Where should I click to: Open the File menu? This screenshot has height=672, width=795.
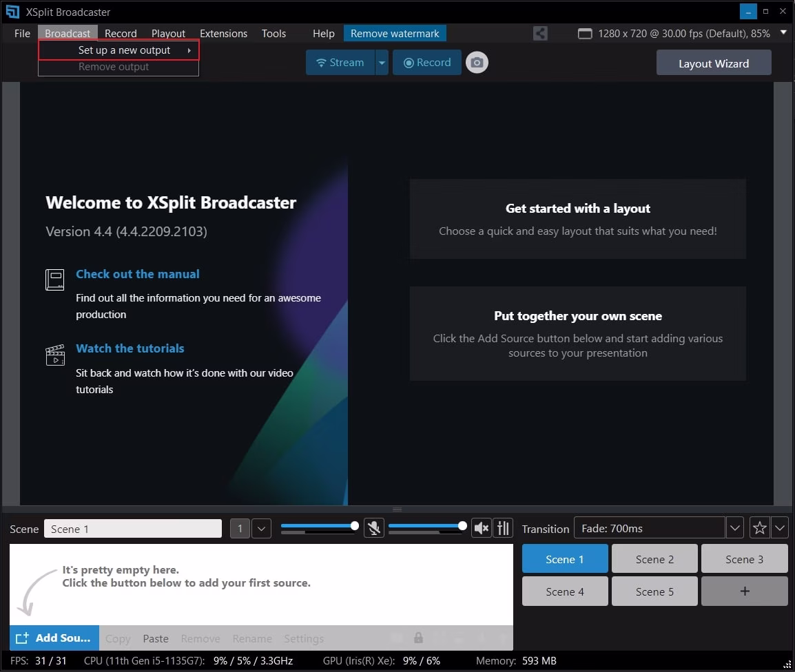click(22, 34)
